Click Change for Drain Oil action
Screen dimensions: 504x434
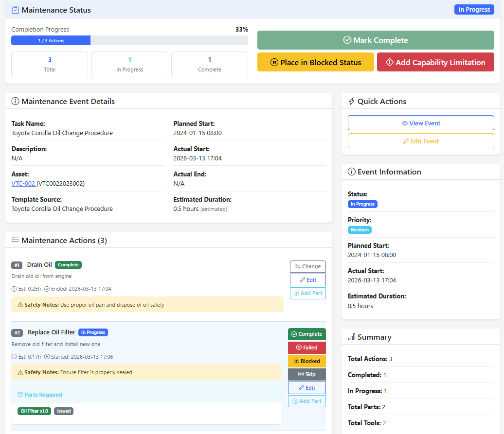click(307, 266)
